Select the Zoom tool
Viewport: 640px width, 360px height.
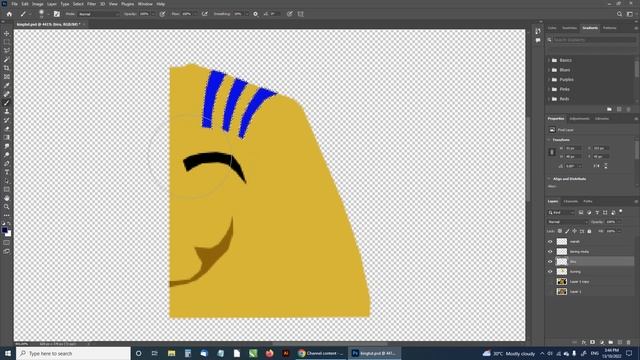click(7, 207)
